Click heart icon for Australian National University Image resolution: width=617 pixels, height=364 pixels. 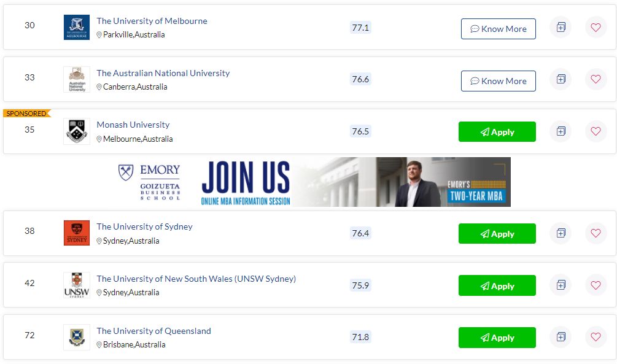596,79
